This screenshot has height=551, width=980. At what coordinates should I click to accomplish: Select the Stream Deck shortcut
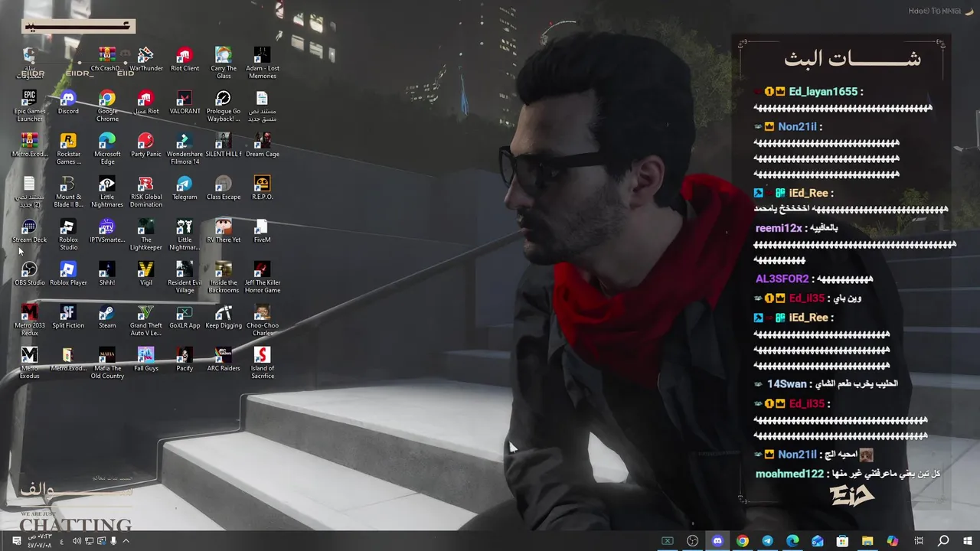(x=29, y=230)
